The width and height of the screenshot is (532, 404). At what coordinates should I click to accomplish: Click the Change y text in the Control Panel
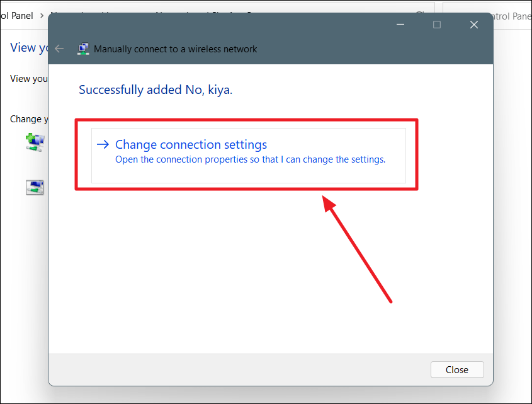(x=29, y=118)
